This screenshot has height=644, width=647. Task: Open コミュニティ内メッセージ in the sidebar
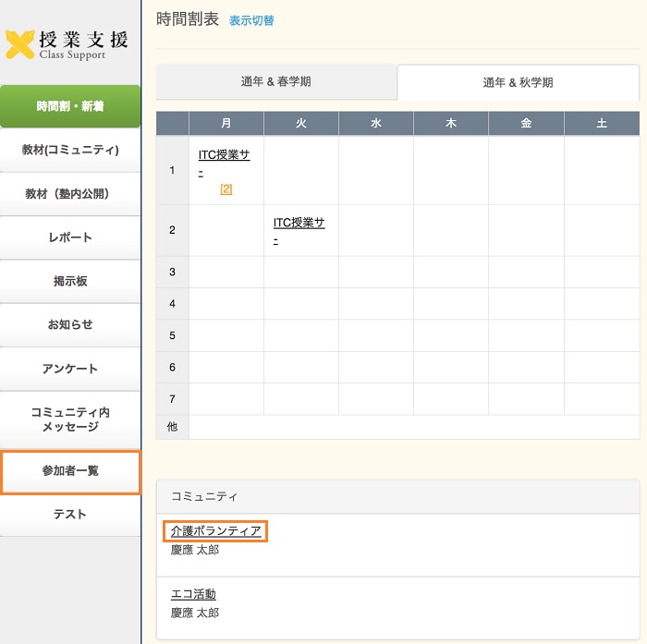coord(70,419)
